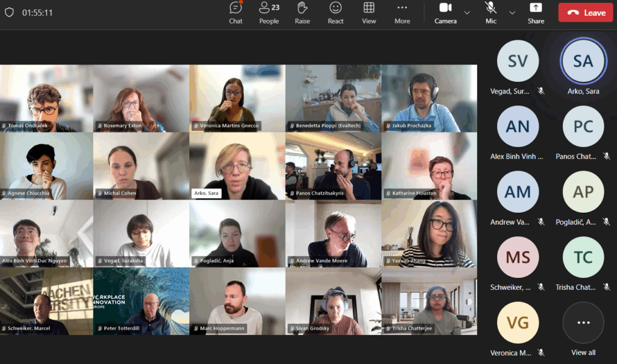Toggle the Camera on or off
Screen dimensions: 617x364
tap(445, 13)
